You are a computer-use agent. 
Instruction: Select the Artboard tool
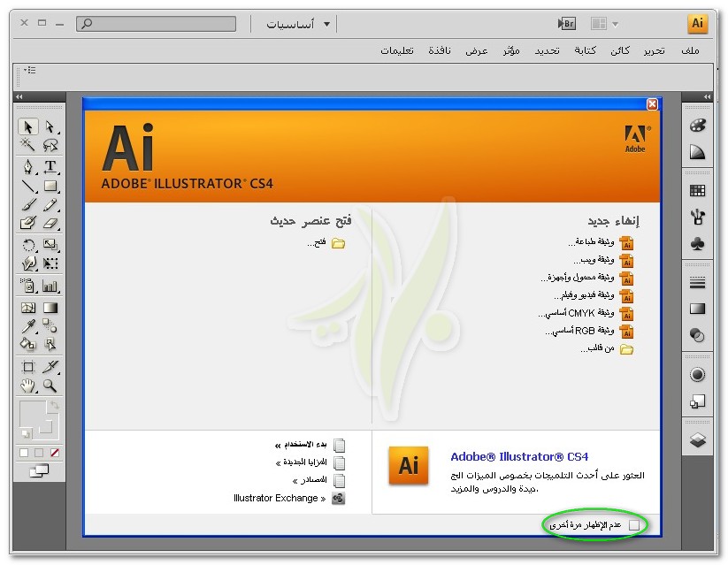(x=27, y=367)
